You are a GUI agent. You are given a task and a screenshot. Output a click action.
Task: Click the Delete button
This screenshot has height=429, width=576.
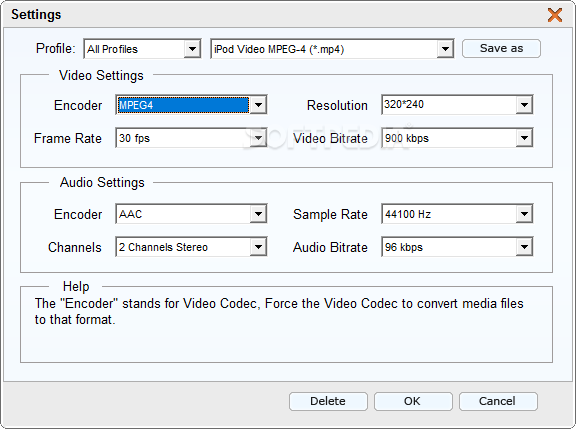pyautogui.click(x=328, y=401)
